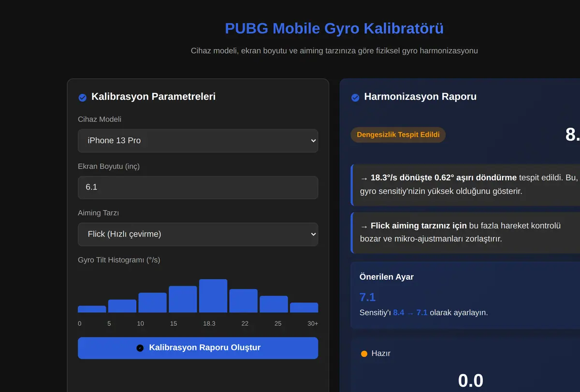Image resolution: width=580 pixels, height=392 pixels.
Task: Click the PUBG Mobile Gyro Kalibratörü title
Action: (x=334, y=29)
